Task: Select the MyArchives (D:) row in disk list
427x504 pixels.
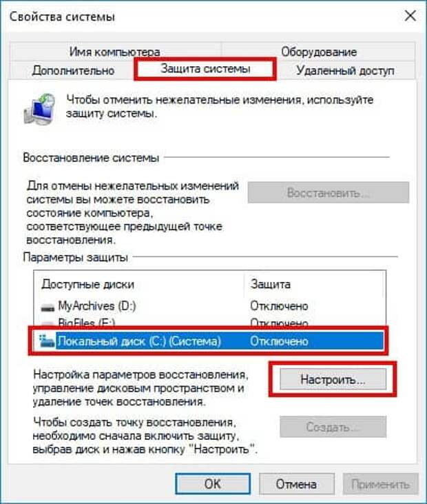Action: click(209, 306)
